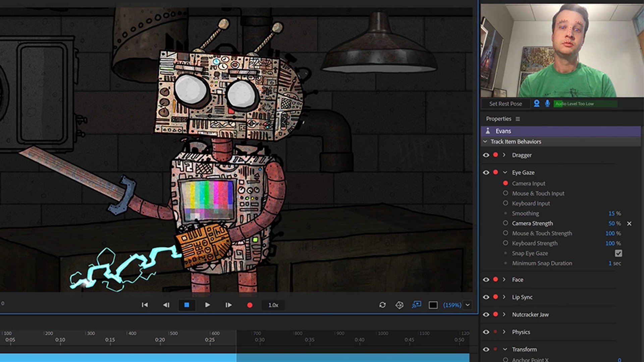644x362 pixels.
Task: Arm Camera Strength circle for recording
Action: [505, 223]
